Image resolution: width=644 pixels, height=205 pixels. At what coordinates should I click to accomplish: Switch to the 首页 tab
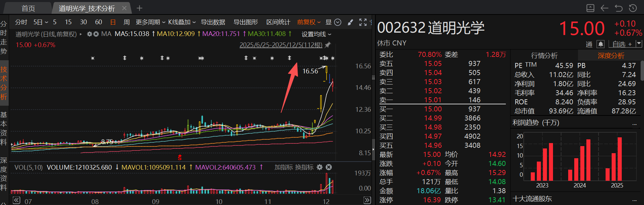[28, 8]
